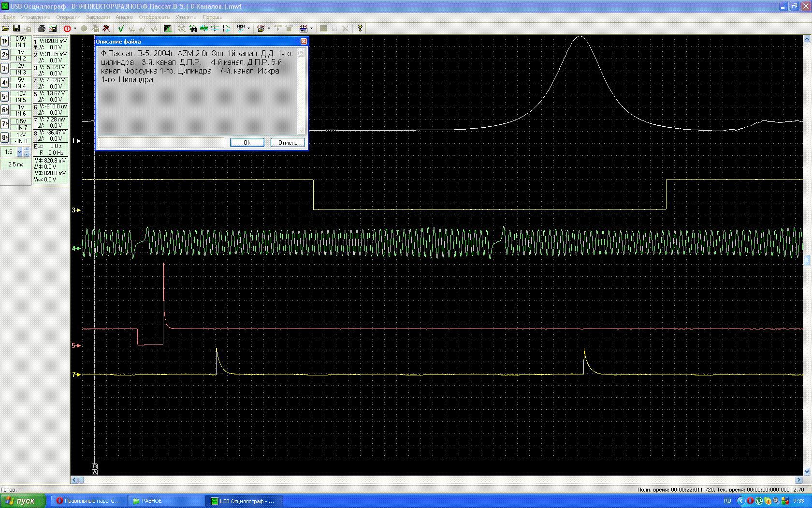The height and width of the screenshot is (508, 812).
Task: Click the 1kV range of channel IN 8
Action: click(21, 135)
